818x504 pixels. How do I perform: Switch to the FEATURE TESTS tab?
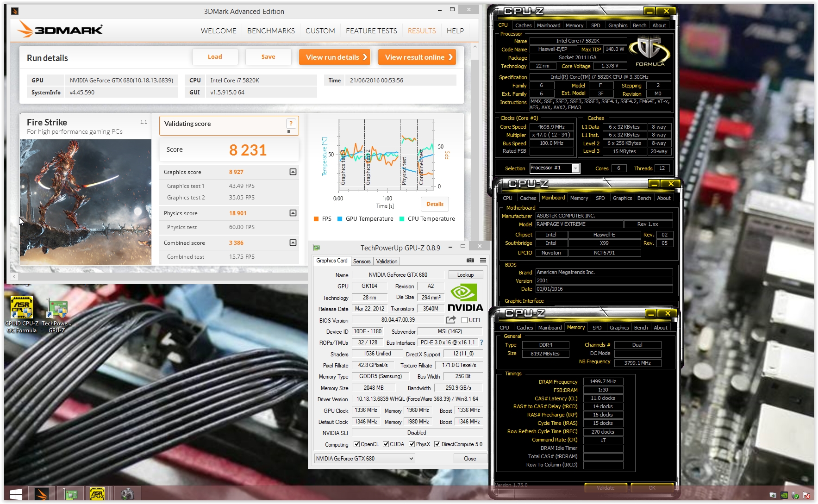(x=371, y=31)
